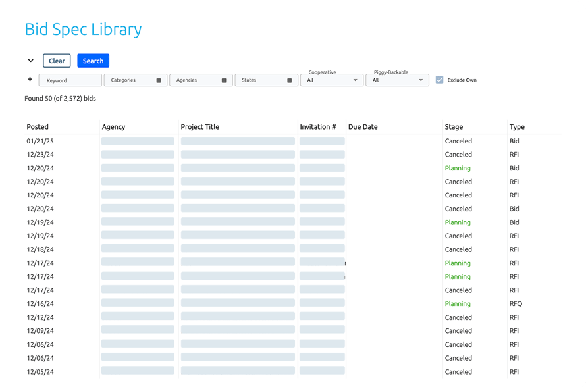This screenshot has height=391, width=588.
Task: Click RFI type in the 12/05/24 row
Action: tap(514, 371)
